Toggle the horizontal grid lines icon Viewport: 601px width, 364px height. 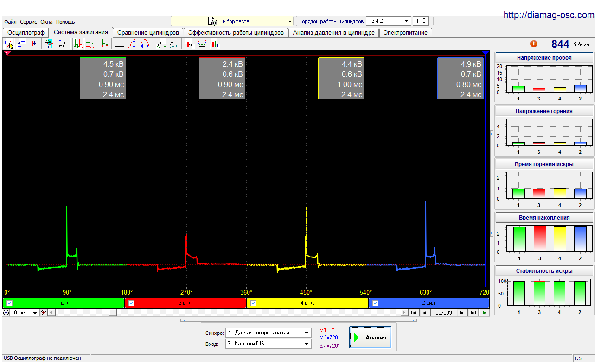pos(120,44)
